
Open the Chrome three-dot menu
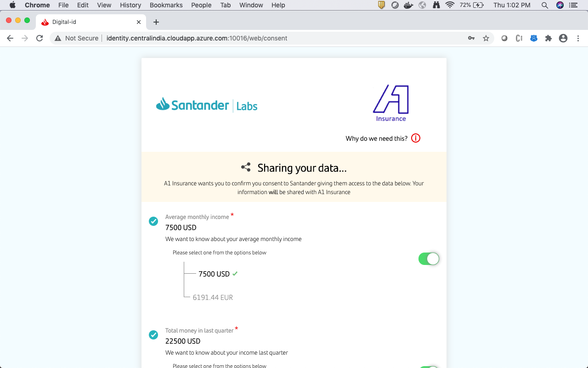(x=578, y=38)
